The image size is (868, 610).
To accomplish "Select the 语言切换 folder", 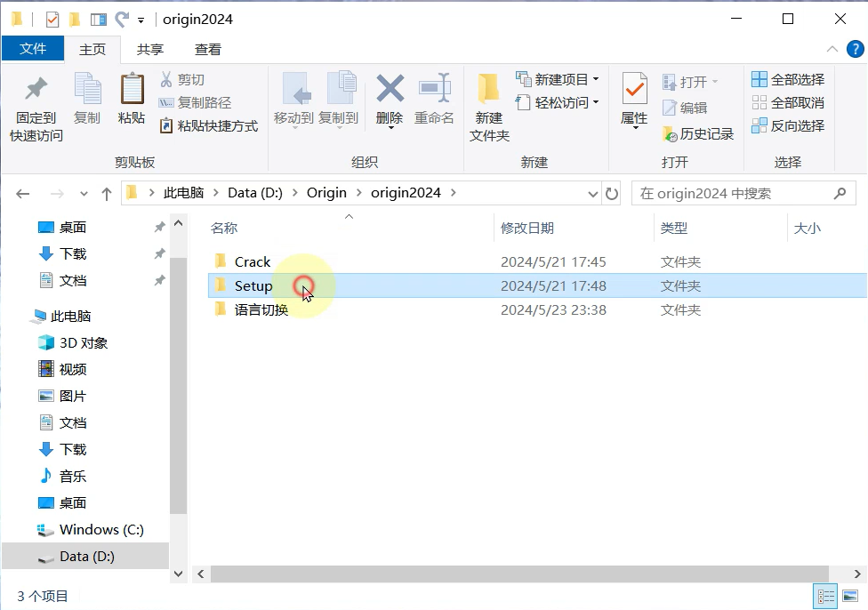I will (261, 310).
